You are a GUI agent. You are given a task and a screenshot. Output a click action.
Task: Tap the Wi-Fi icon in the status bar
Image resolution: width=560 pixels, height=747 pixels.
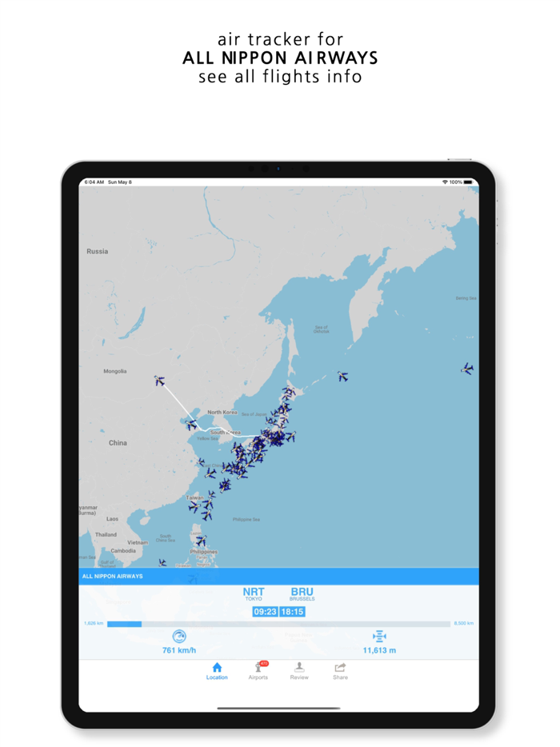click(445, 182)
